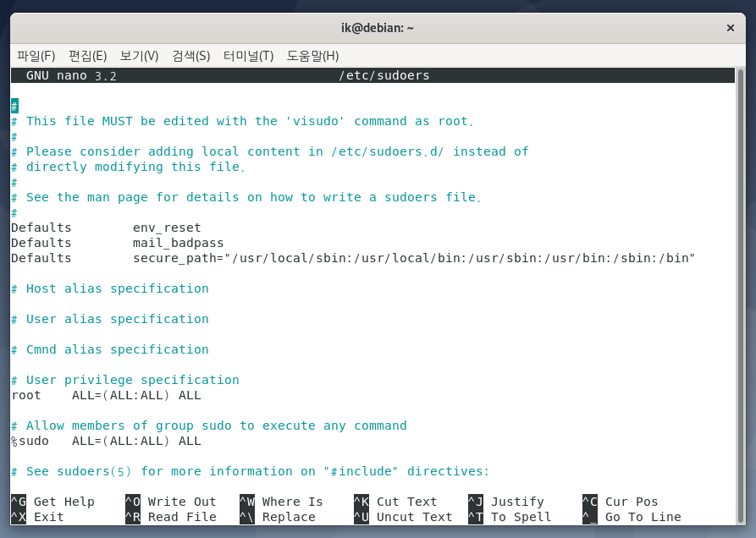Viewport: 756px width, 538px height.
Task: Click the ^U Uncut Text shortcut
Action: pyautogui.click(x=403, y=518)
